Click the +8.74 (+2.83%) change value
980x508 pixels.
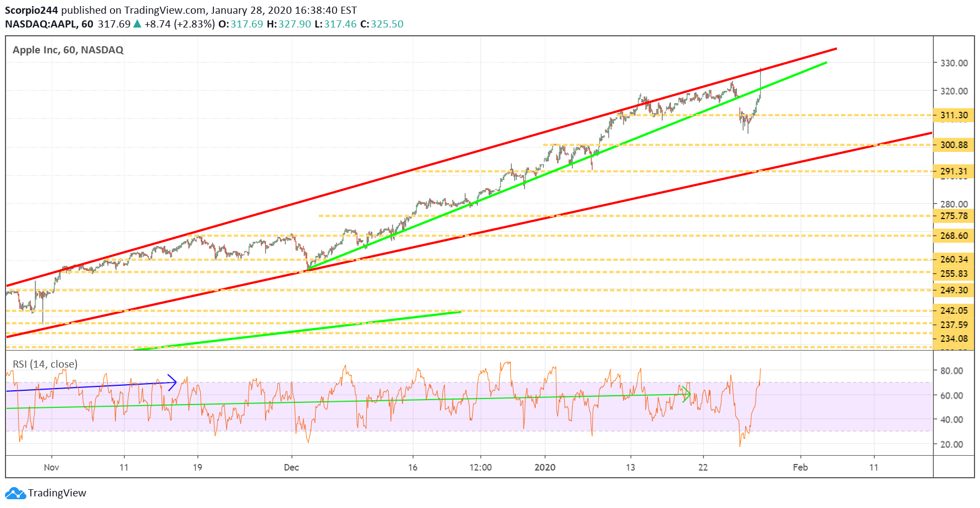point(179,24)
